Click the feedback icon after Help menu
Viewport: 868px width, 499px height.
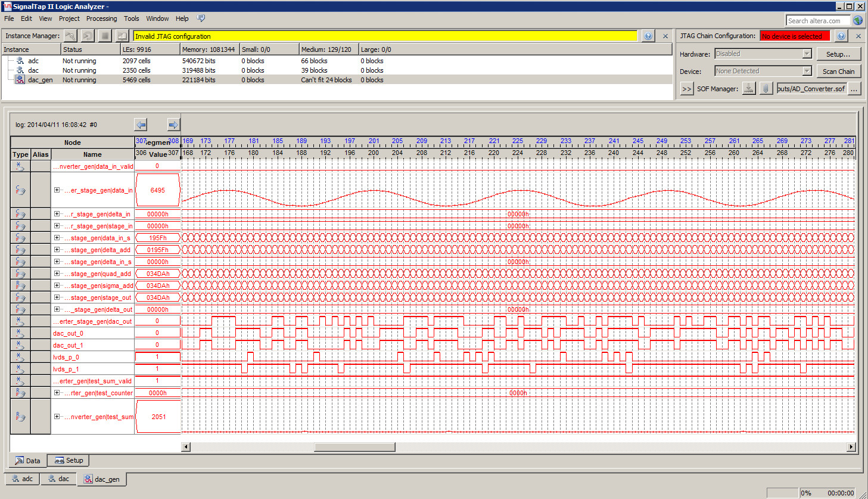pos(201,18)
